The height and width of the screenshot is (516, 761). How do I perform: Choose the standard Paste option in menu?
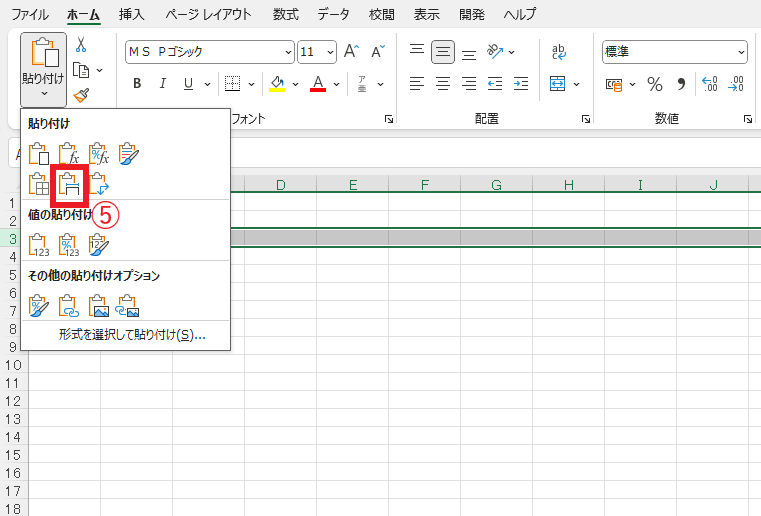tap(38, 154)
